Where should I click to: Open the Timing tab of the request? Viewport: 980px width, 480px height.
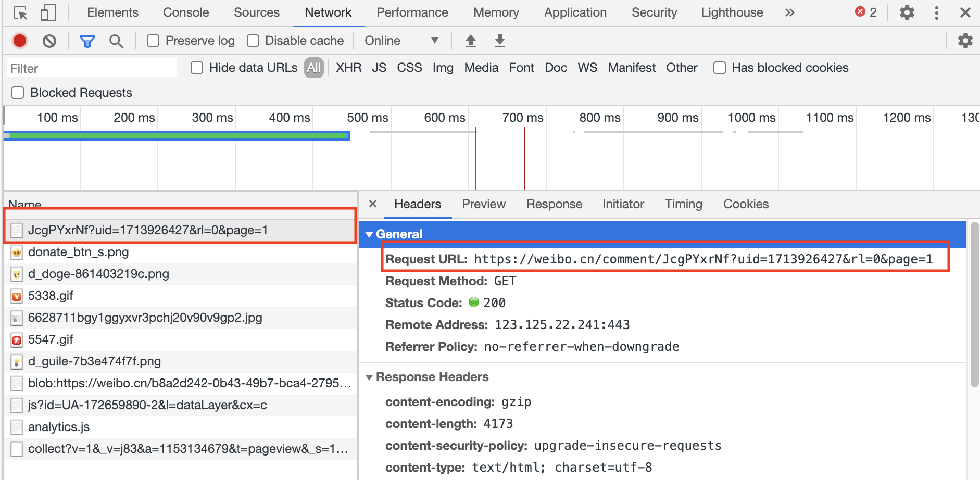(x=683, y=204)
